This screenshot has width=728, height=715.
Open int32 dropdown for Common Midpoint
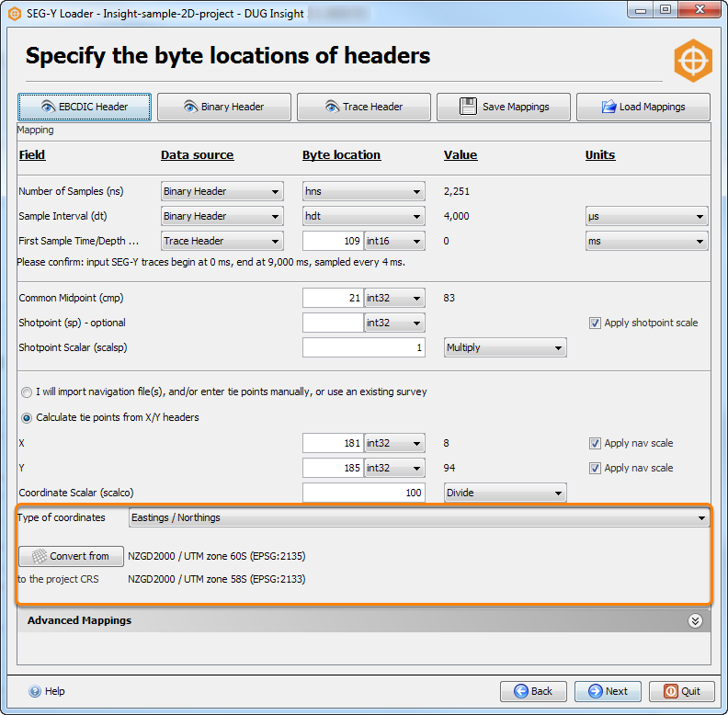point(394,298)
